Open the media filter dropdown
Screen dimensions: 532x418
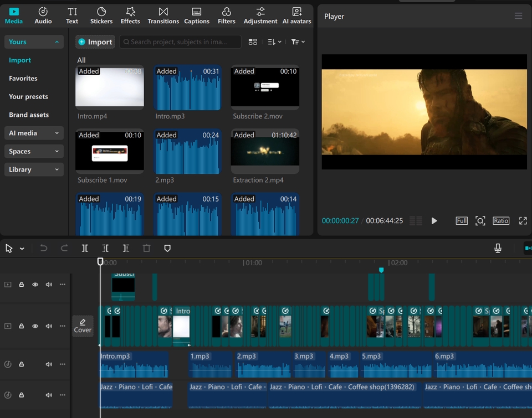tap(298, 42)
